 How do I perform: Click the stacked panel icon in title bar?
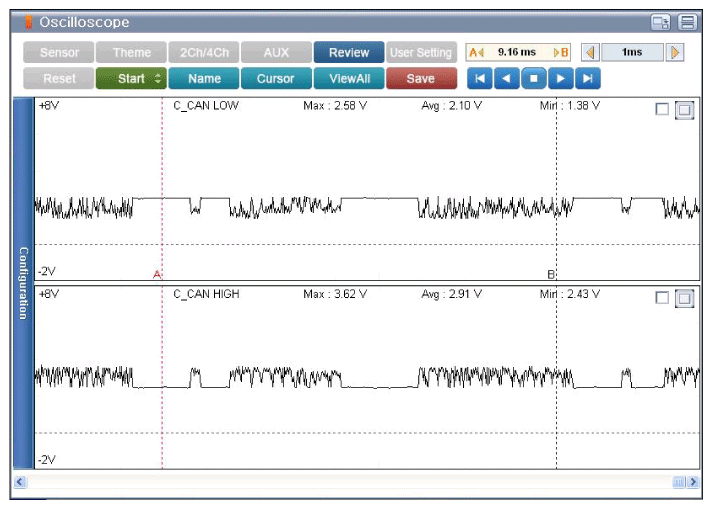[687, 23]
